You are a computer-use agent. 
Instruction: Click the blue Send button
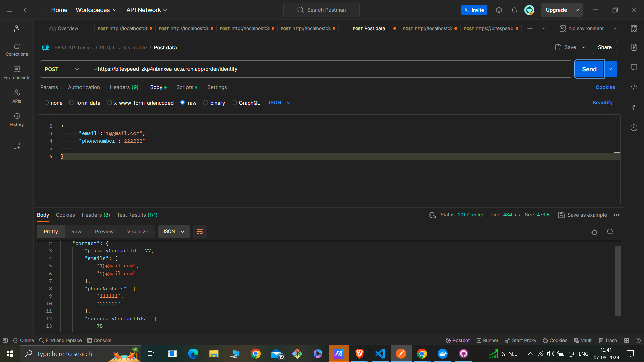point(589,69)
